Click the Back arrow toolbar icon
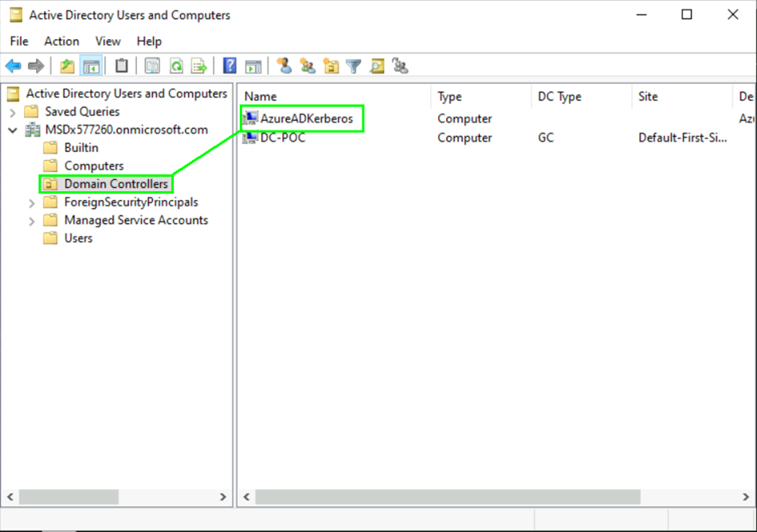The height and width of the screenshot is (532, 757). click(x=14, y=66)
